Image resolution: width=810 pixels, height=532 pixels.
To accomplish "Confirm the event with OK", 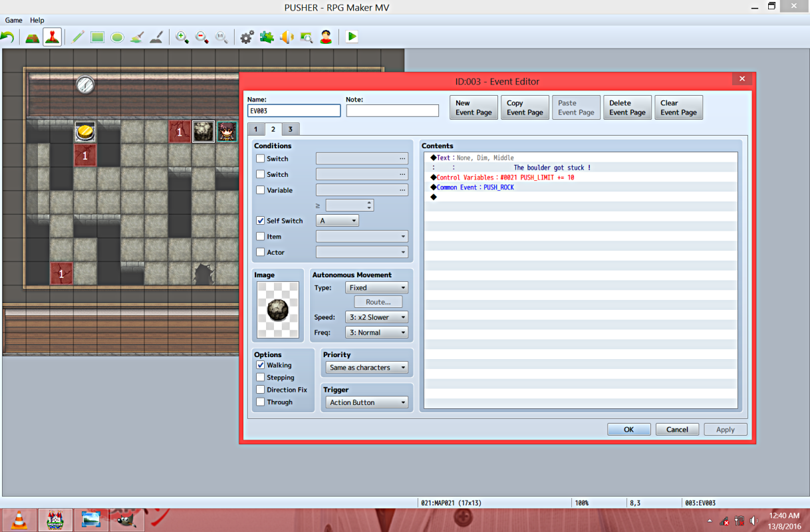I will click(628, 430).
